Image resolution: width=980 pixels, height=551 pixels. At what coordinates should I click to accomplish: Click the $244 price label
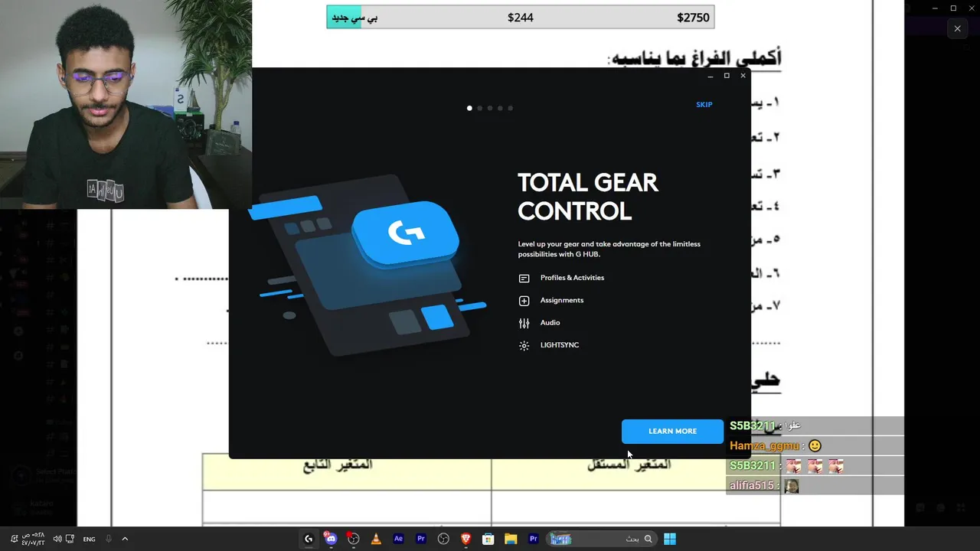click(x=521, y=17)
